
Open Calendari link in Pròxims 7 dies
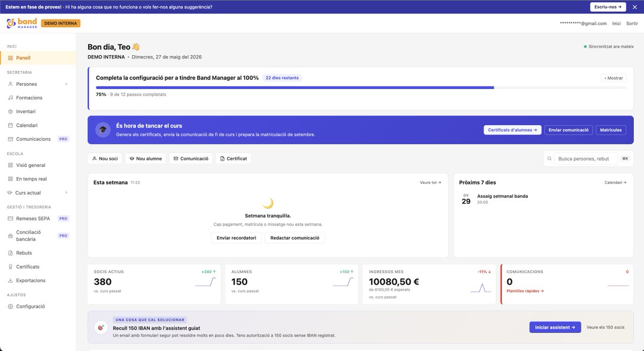pyautogui.click(x=616, y=182)
